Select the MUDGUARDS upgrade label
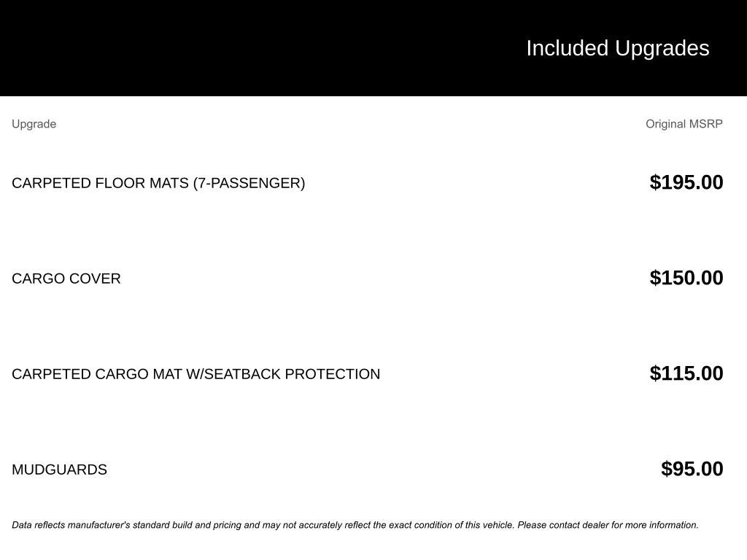747x560 pixels. point(60,470)
